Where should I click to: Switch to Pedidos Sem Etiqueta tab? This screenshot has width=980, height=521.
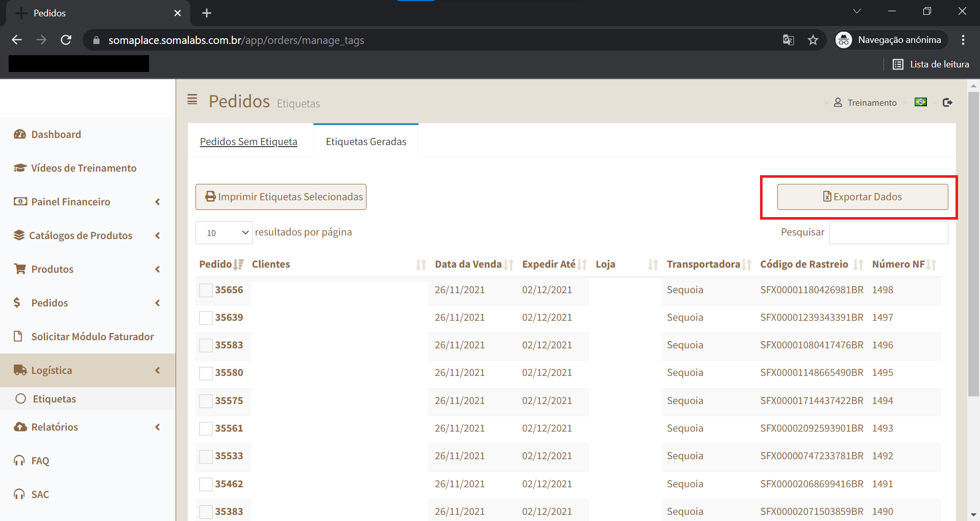pos(249,141)
